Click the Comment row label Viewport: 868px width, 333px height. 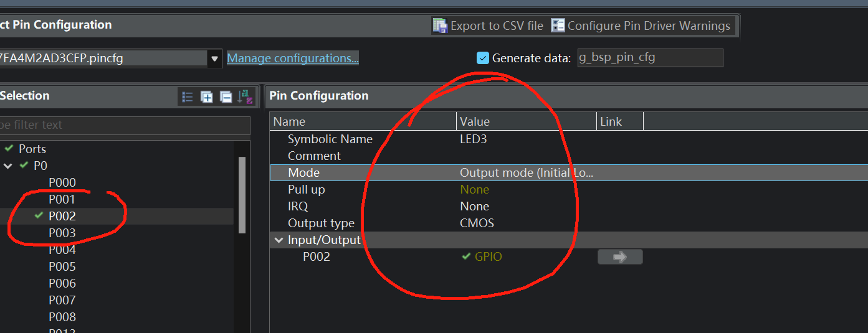(x=314, y=156)
